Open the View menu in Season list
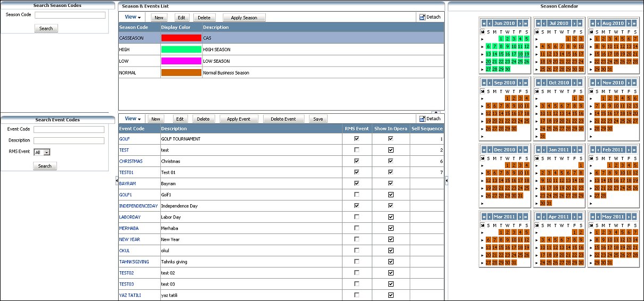The height and width of the screenshot is (301, 644). (x=132, y=18)
